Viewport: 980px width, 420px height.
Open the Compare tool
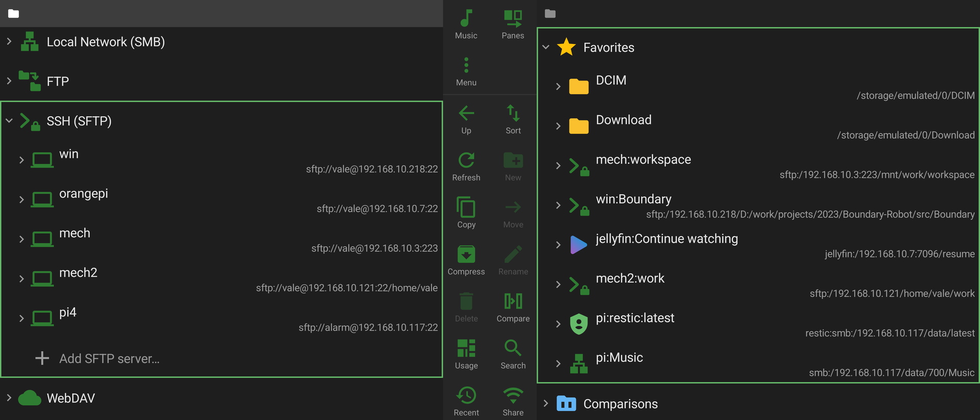[x=513, y=307]
